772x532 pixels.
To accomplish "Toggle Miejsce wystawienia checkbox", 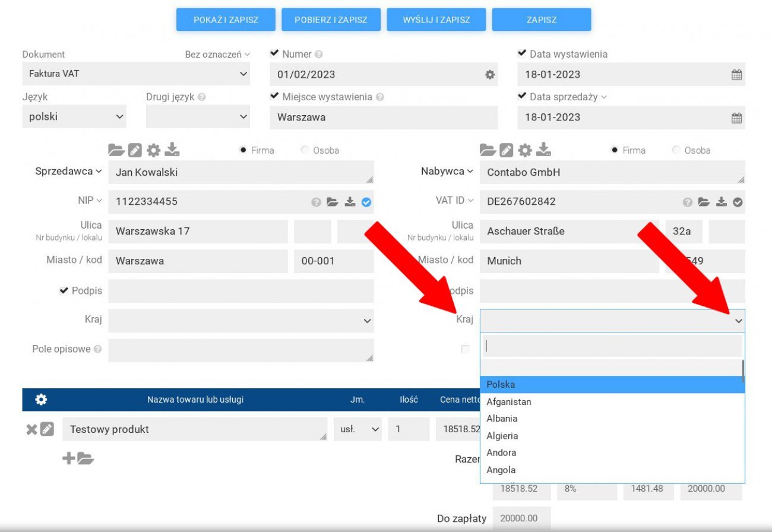I will 274,96.
